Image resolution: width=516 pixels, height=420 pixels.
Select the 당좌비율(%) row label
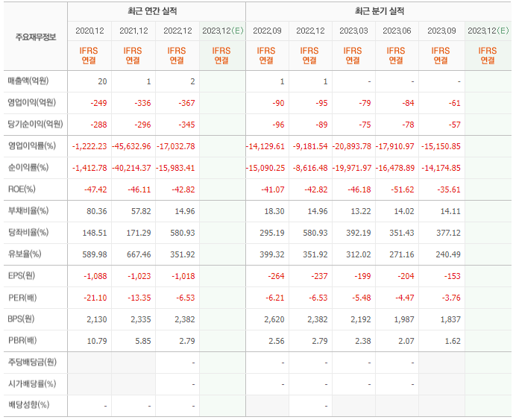tap(28, 233)
